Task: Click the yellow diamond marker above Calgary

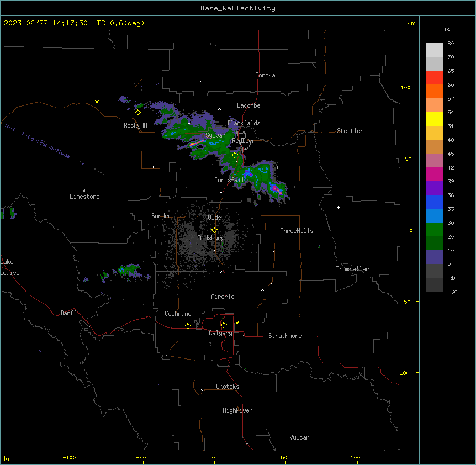Action: coord(224,325)
